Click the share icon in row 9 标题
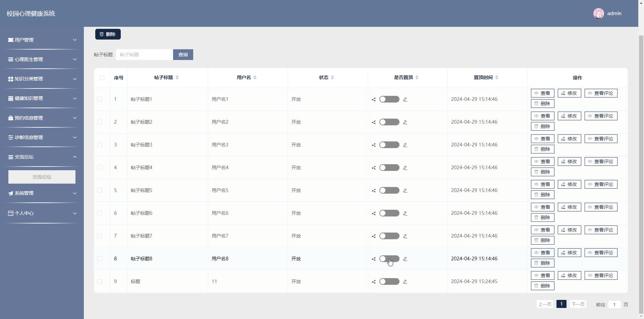Screen dimensions: 644x319 coord(374,282)
